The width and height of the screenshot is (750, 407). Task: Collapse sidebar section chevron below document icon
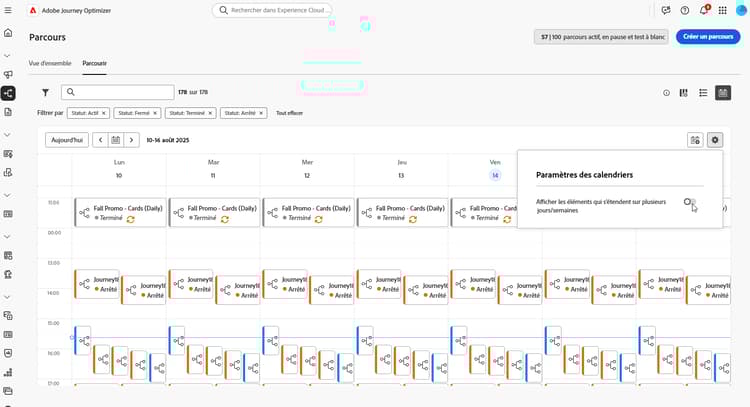7,135
